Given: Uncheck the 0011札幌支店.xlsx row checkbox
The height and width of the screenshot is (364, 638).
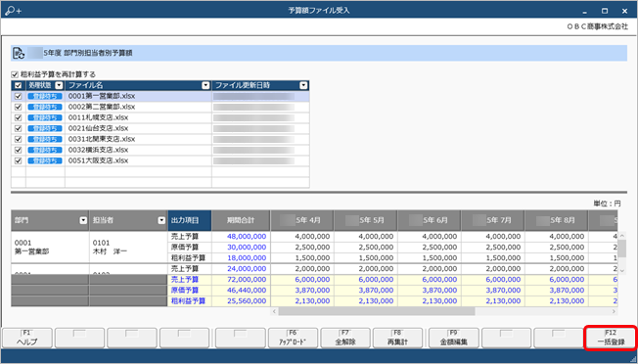Looking at the screenshot, I should pyautogui.click(x=18, y=117).
